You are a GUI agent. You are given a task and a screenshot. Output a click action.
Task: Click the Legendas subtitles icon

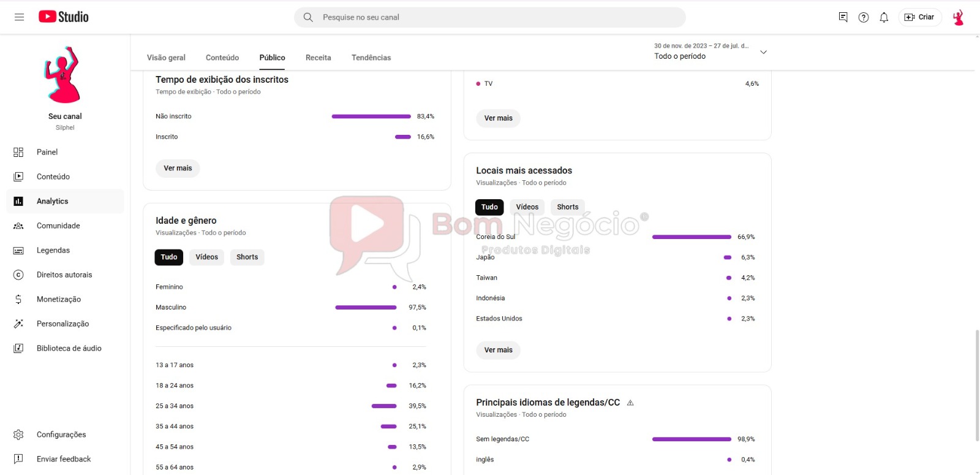click(18, 250)
